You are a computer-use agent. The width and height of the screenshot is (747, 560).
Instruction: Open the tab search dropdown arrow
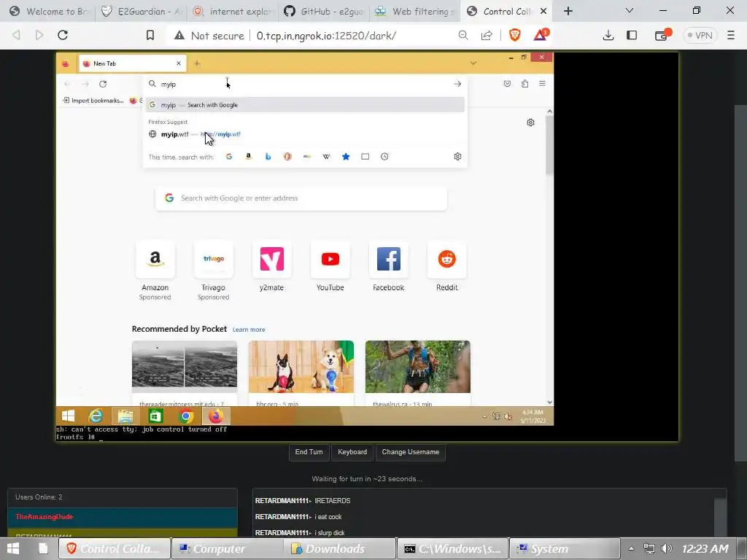630,10
